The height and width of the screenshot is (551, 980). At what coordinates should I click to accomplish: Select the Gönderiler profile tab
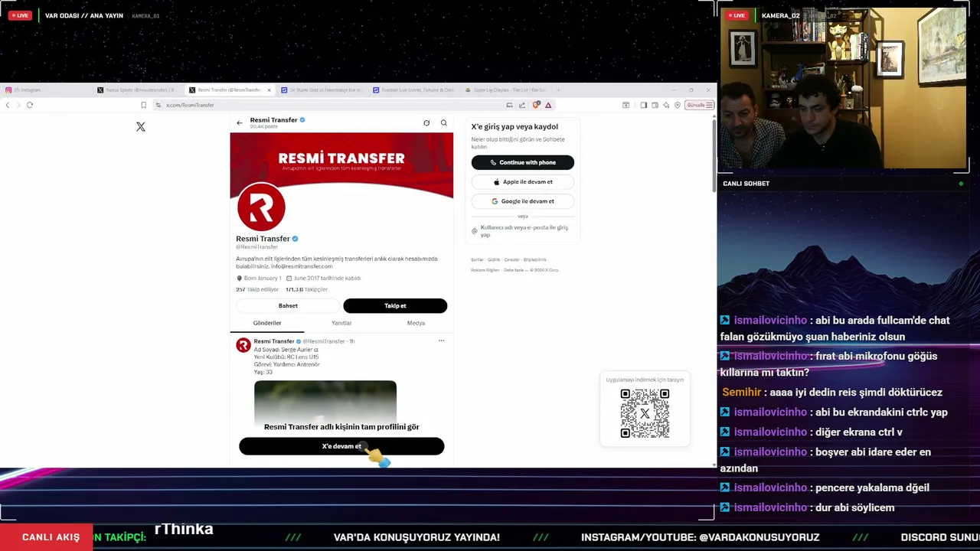pos(267,323)
